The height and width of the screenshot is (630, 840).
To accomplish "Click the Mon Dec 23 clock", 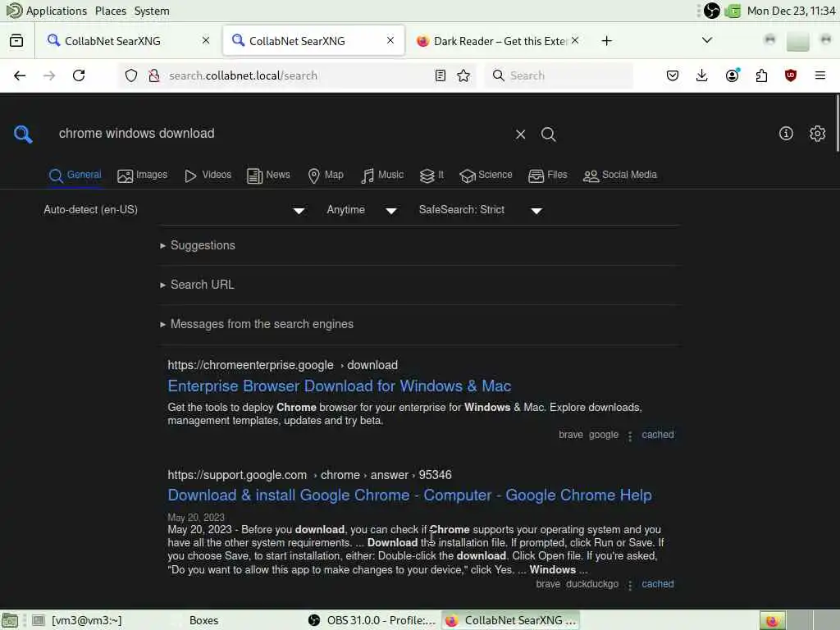I will 791,11.
